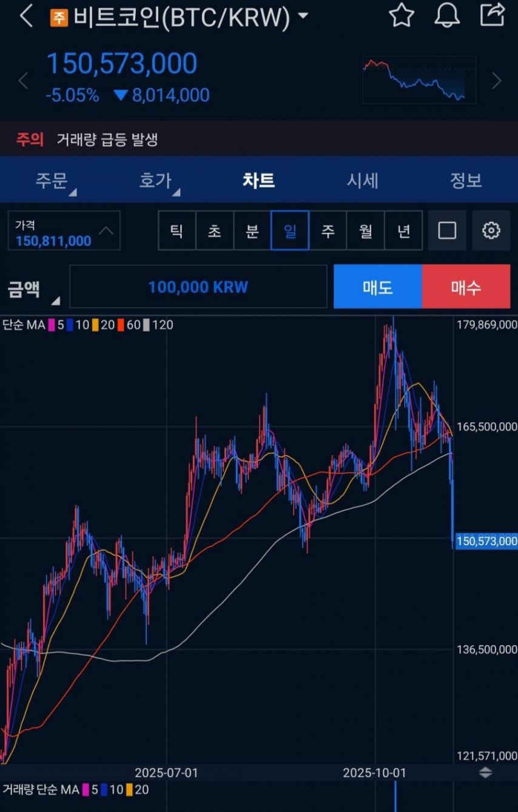Open price alert bell icon
Screen dimensions: 518x812
447,16
